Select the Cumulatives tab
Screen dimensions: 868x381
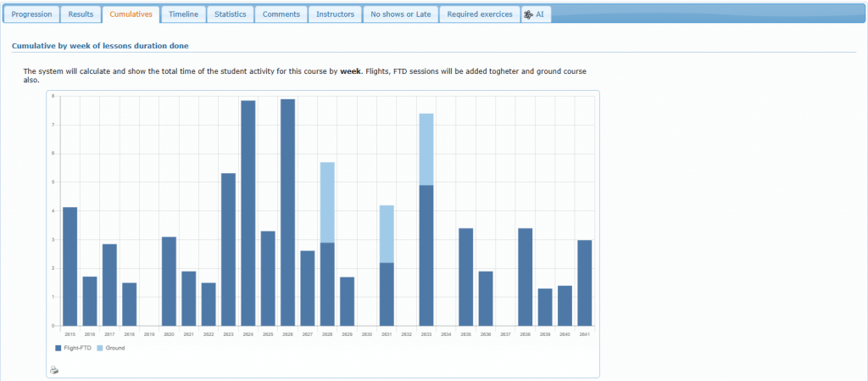[131, 14]
